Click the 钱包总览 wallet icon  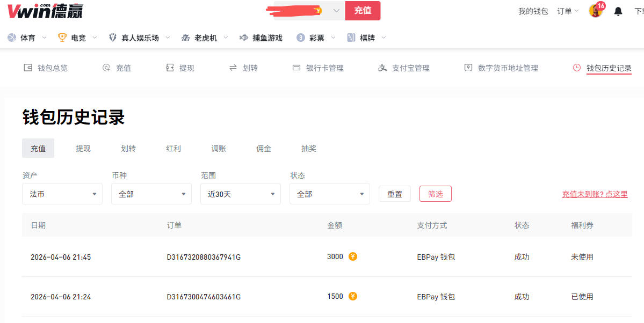28,68
